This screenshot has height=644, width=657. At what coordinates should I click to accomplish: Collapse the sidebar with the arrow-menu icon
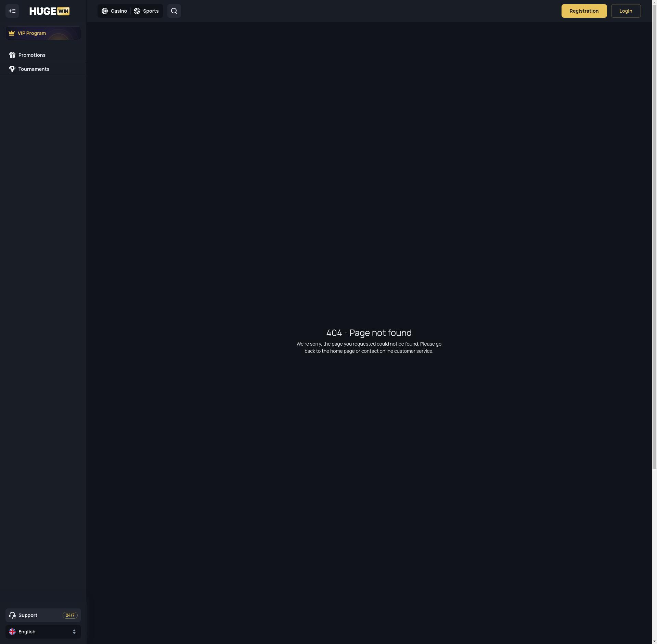click(x=12, y=11)
